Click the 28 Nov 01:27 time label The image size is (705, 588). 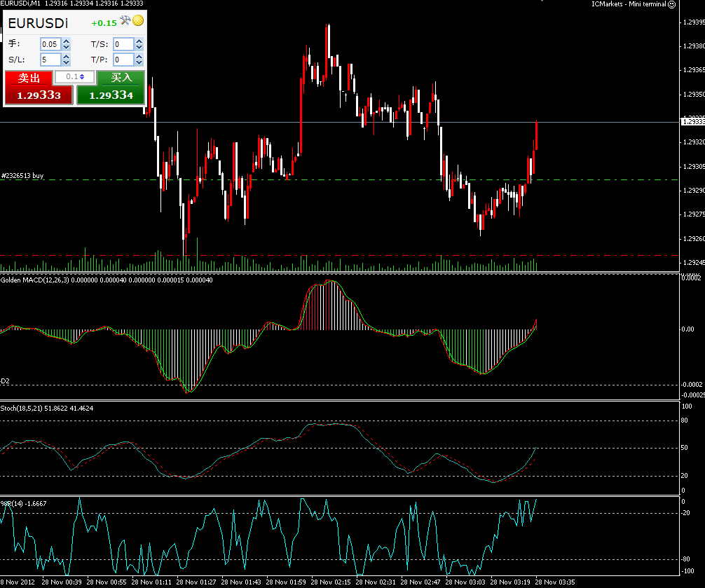point(196,582)
